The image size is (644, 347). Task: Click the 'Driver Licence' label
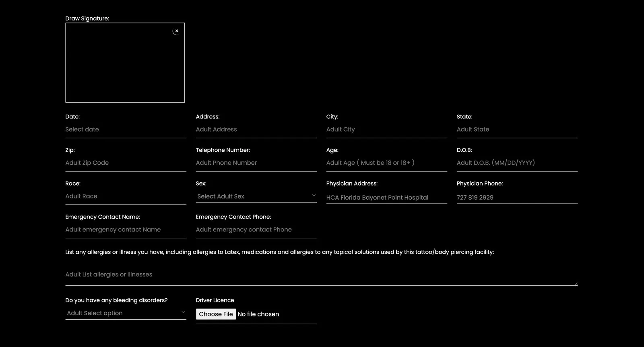click(215, 300)
